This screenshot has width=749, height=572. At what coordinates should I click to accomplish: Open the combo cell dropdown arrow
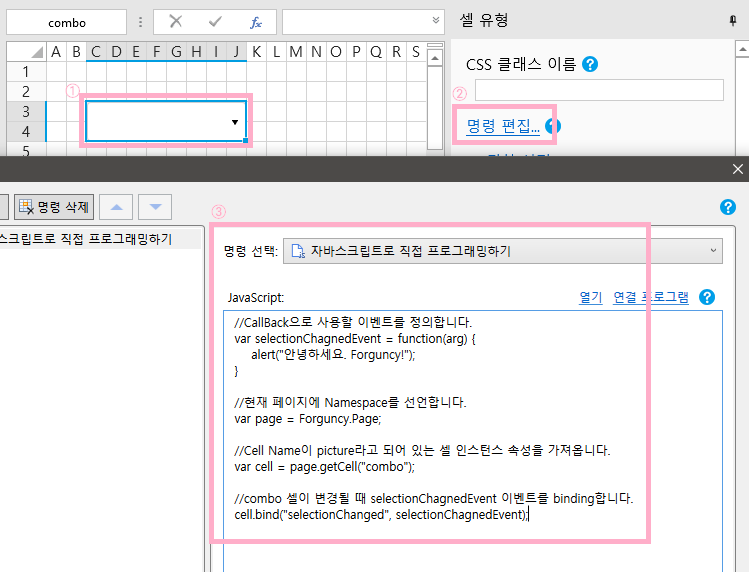(x=235, y=122)
